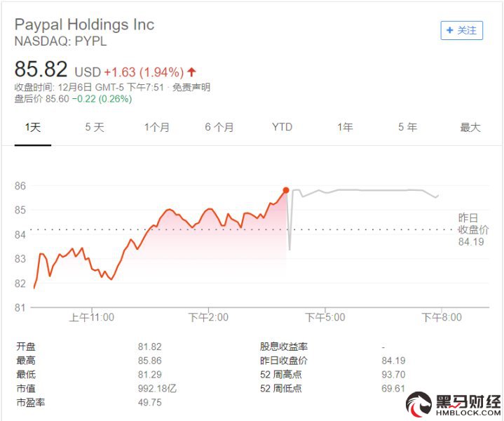Click the 市盈率 value 49.75
The width and height of the screenshot is (504, 421).
150,402
